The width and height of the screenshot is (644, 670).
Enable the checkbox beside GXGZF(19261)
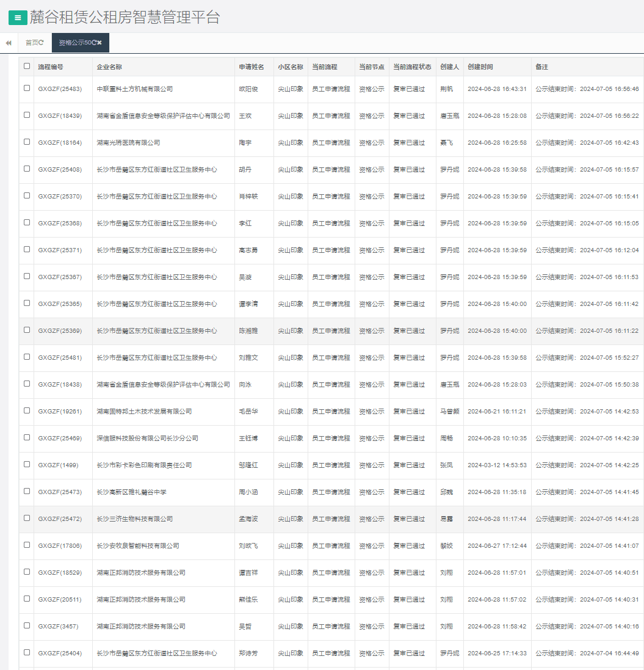pyautogui.click(x=27, y=410)
